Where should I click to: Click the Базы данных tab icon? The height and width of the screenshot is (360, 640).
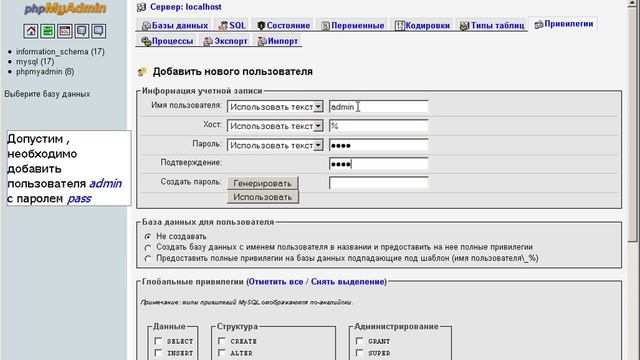click(146, 26)
